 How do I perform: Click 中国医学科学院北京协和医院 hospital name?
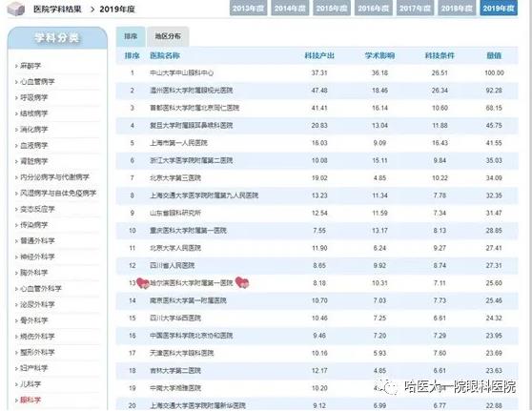click(x=192, y=336)
